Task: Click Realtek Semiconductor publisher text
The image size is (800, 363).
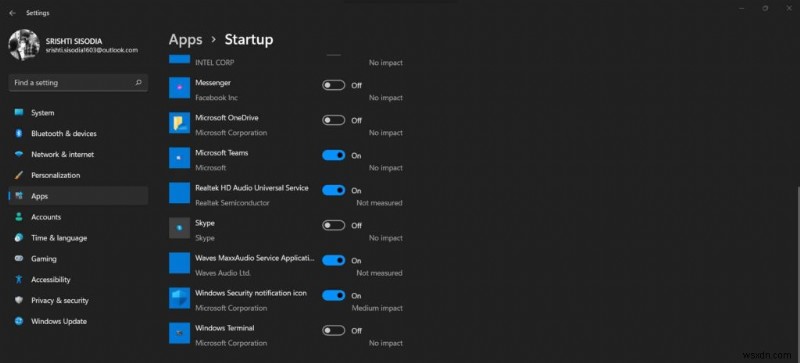Action: (232, 203)
